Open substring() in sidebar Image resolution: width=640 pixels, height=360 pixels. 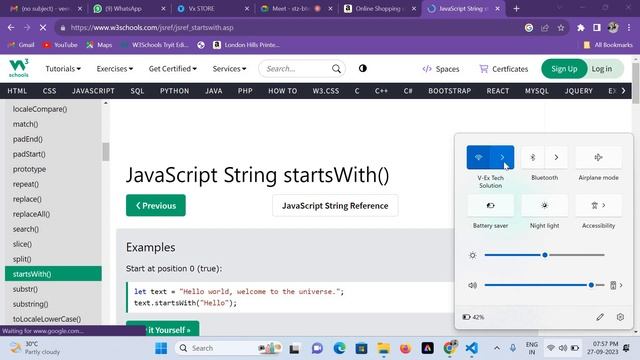click(30, 304)
